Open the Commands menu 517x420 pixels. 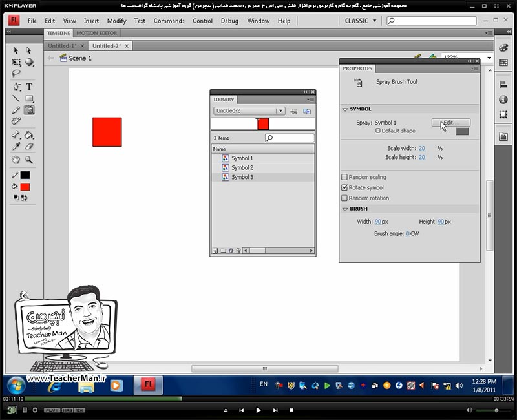(169, 21)
